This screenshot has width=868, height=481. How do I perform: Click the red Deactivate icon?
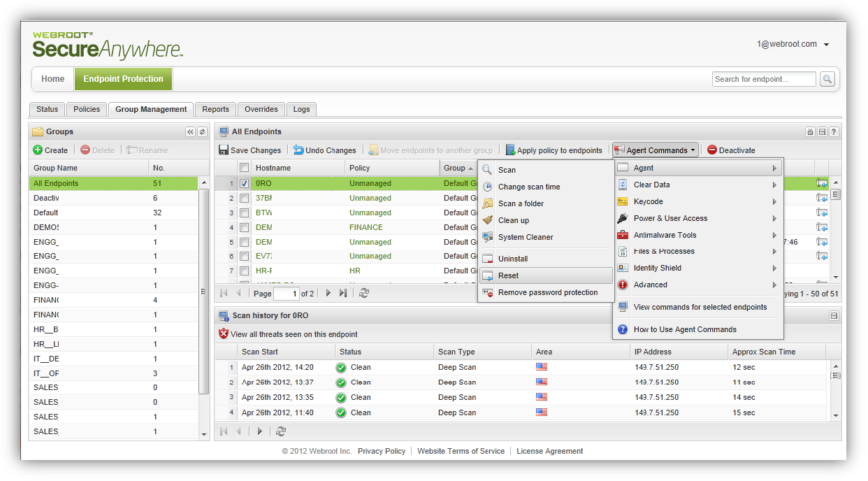[x=712, y=150]
